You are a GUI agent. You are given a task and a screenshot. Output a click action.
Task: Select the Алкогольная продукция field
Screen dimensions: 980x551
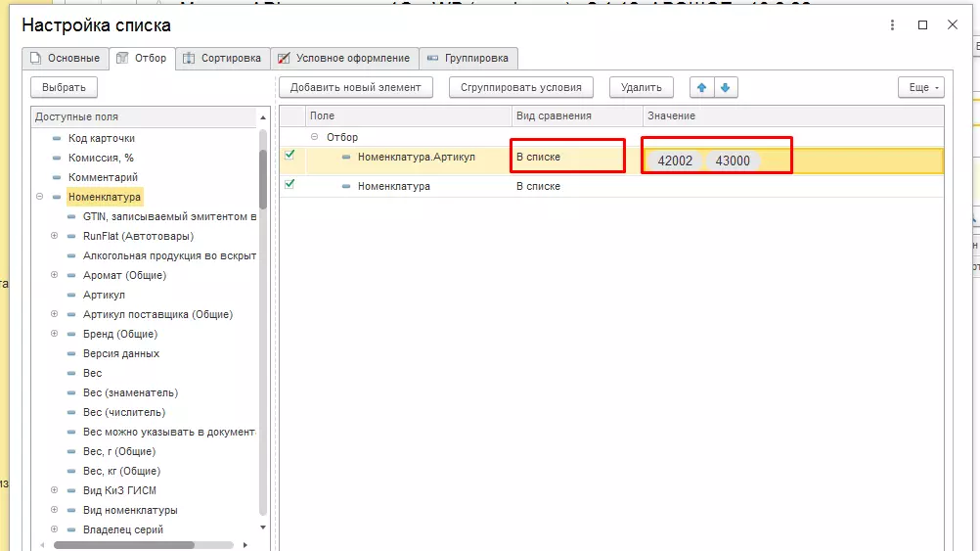(169, 255)
